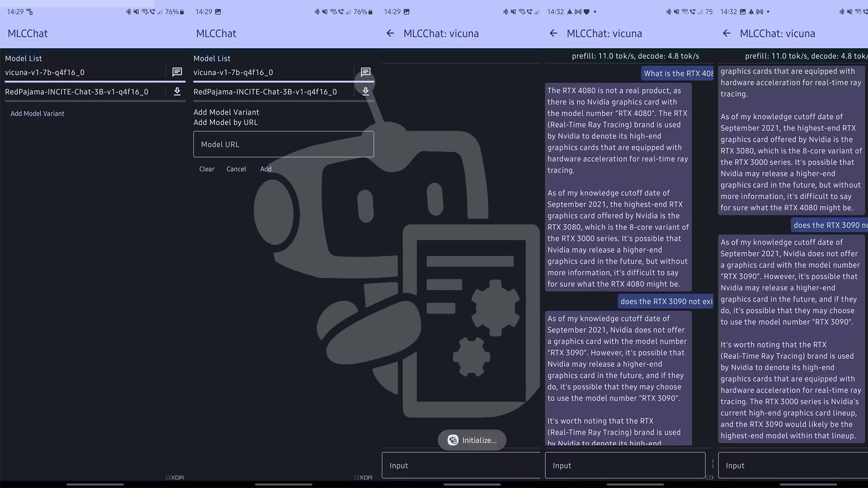868x488 pixels.
Task: Click the Add button in URL dialog
Action: (265, 169)
